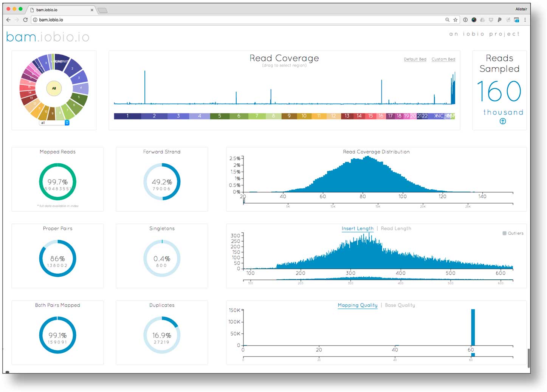Bookmark this page with the star icon
547x392 pixels.
pos(456,20)
